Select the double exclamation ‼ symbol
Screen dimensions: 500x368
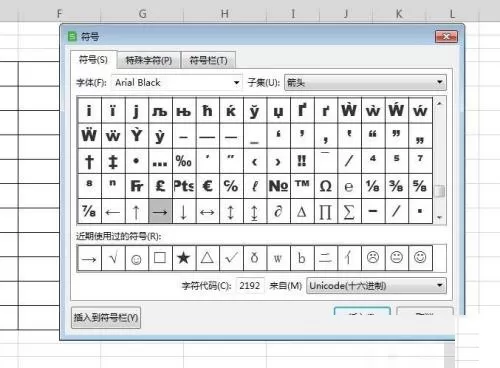[302, 161]
